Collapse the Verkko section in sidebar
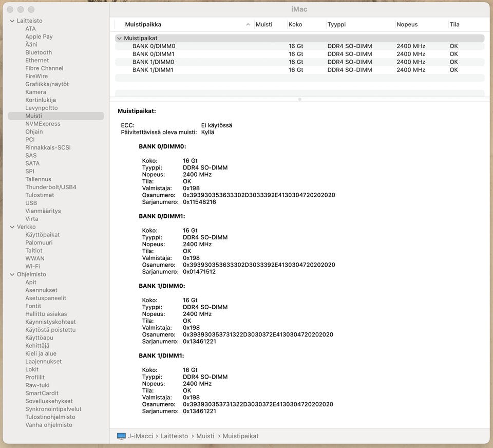This screenshot has width=493, height=448. coord(12,227)
